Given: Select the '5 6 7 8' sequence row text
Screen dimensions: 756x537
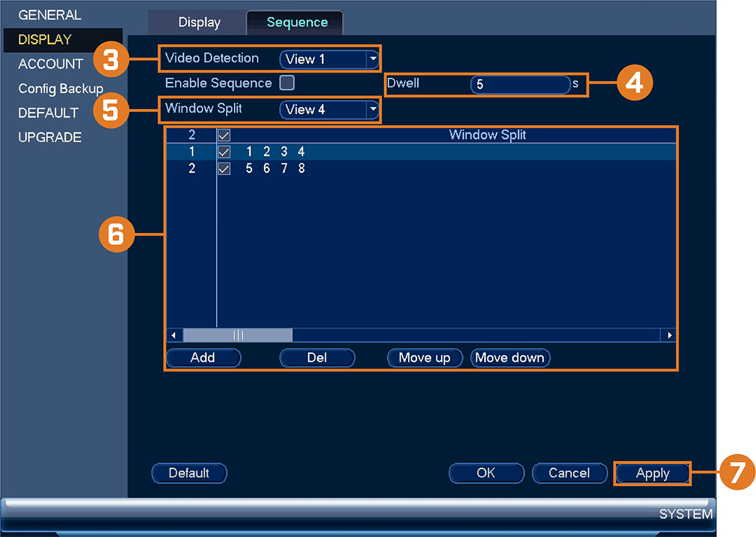Looking at the screenshot, I should click(x=275, y=169).
